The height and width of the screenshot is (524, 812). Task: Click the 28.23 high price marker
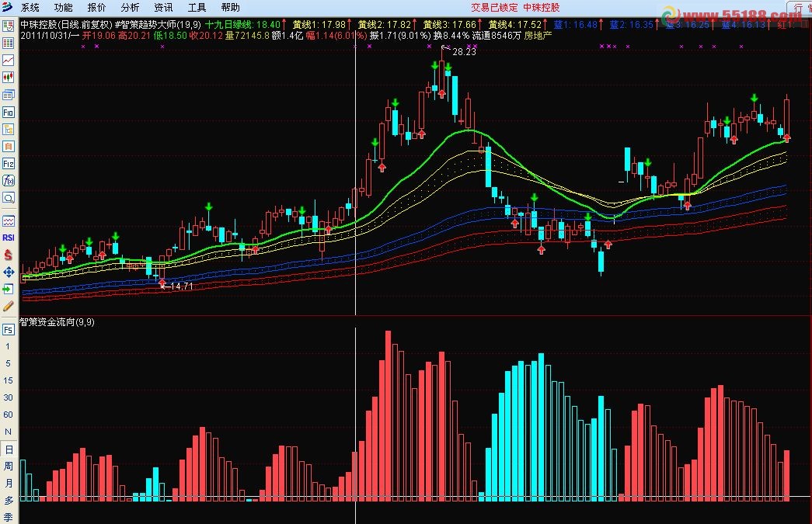pos(463,52)
